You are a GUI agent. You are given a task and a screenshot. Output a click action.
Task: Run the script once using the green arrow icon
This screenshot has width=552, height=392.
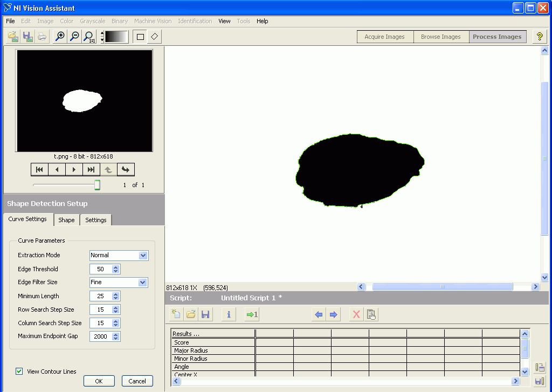click(x=252, y=314)
